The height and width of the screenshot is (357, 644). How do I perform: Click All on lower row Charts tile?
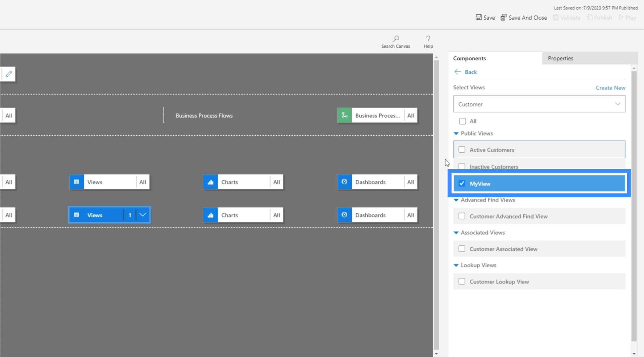pos(276,215)
